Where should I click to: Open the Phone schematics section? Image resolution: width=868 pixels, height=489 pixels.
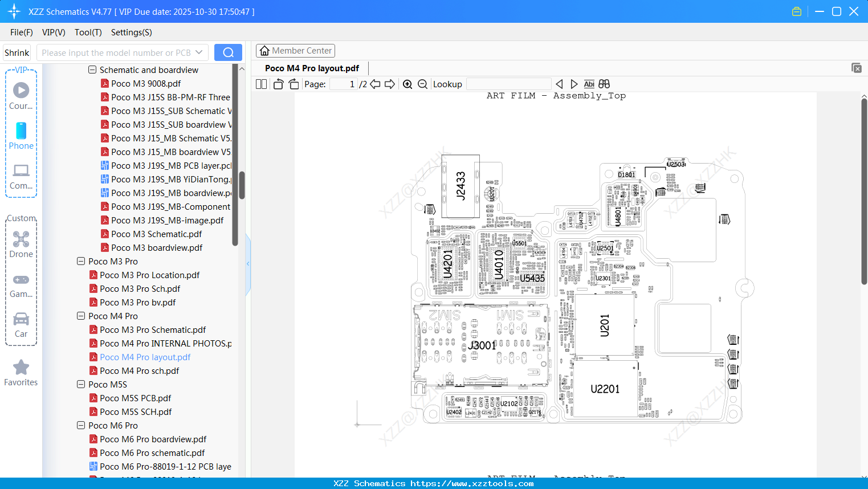[x=21, y=137]
